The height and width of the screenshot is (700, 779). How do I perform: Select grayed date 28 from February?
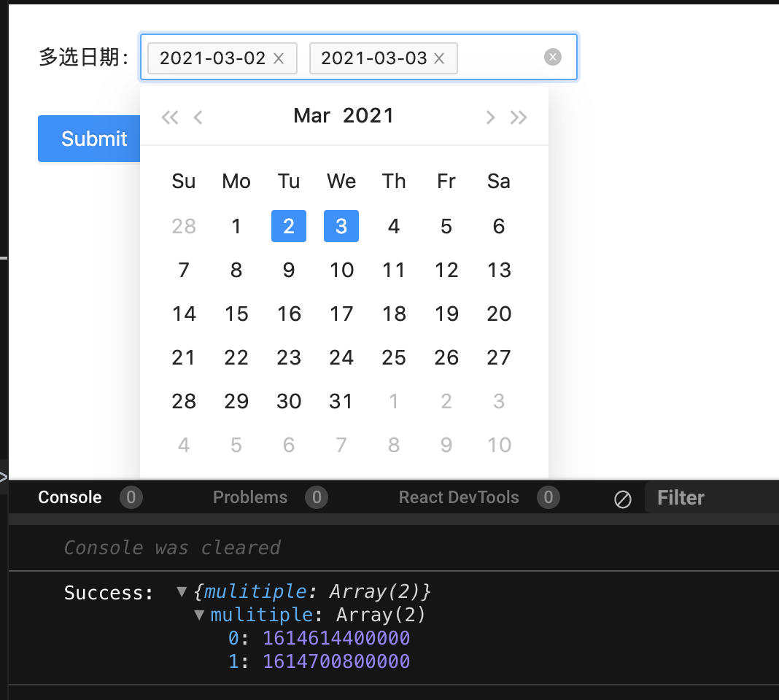click(183, 226)
